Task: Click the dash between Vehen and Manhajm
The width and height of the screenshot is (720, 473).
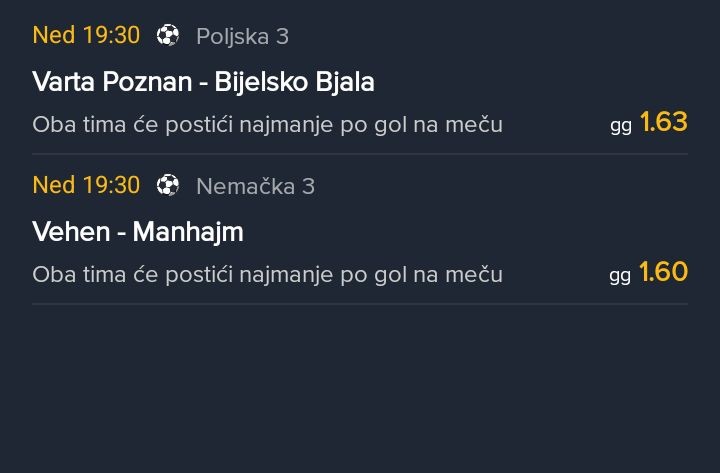Action: (x=120, y=233)
